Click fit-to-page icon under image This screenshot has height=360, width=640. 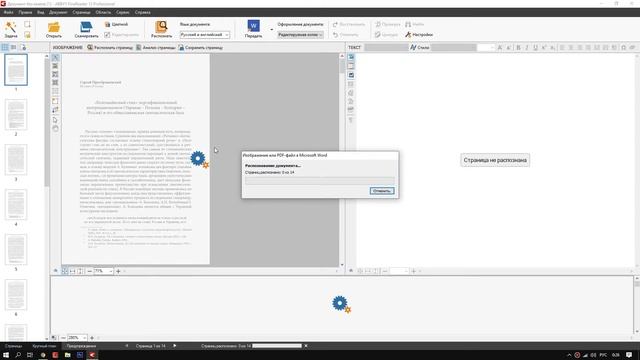[x=64, y=271]
